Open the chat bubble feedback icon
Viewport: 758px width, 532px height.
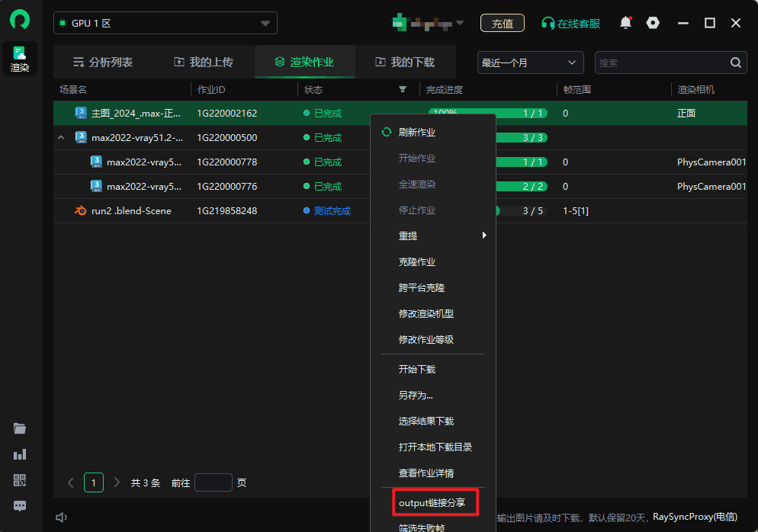[x=19, y=505]
